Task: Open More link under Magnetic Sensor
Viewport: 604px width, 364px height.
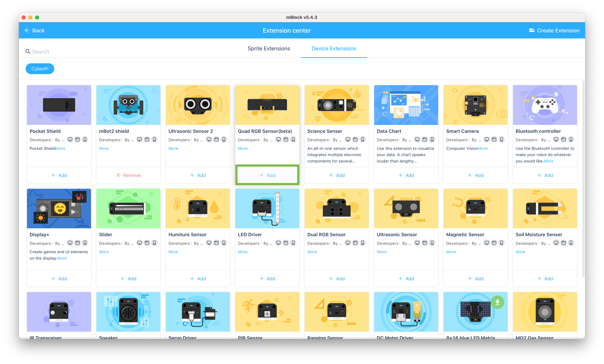Action: tap(451, 252)
